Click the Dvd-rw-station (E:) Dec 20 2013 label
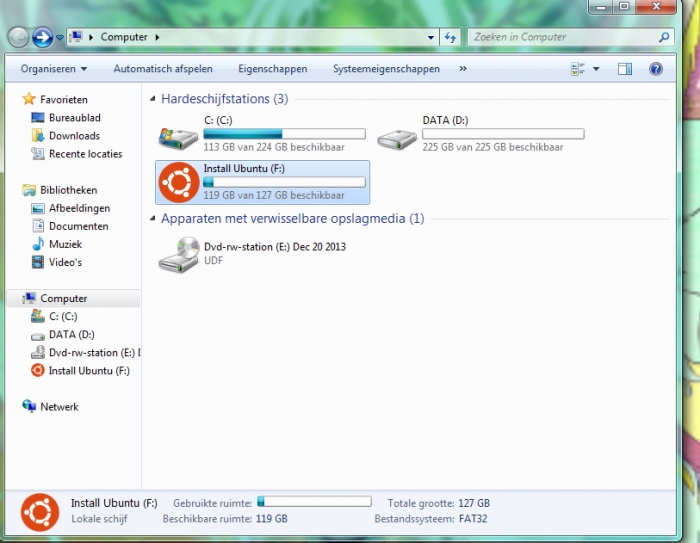 point(275,246)
